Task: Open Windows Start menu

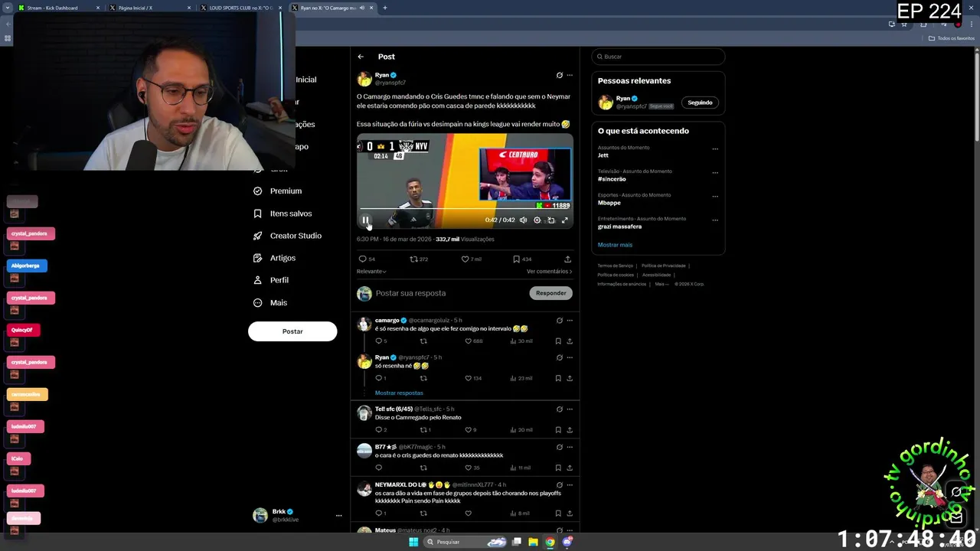Action: (413, 542)
